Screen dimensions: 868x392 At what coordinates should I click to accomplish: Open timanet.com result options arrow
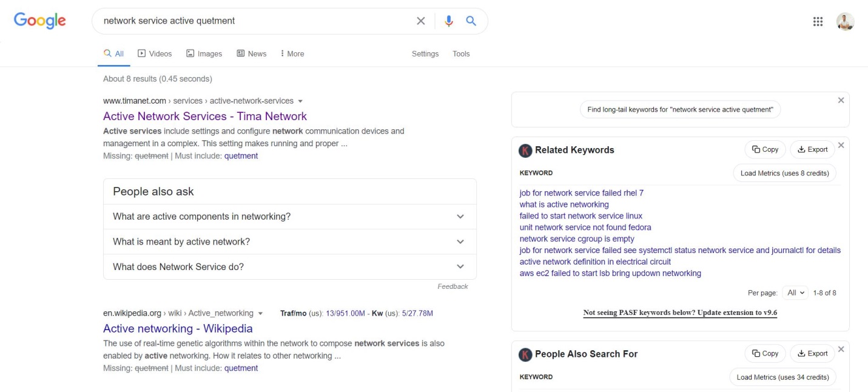click(x=300, y=101)
